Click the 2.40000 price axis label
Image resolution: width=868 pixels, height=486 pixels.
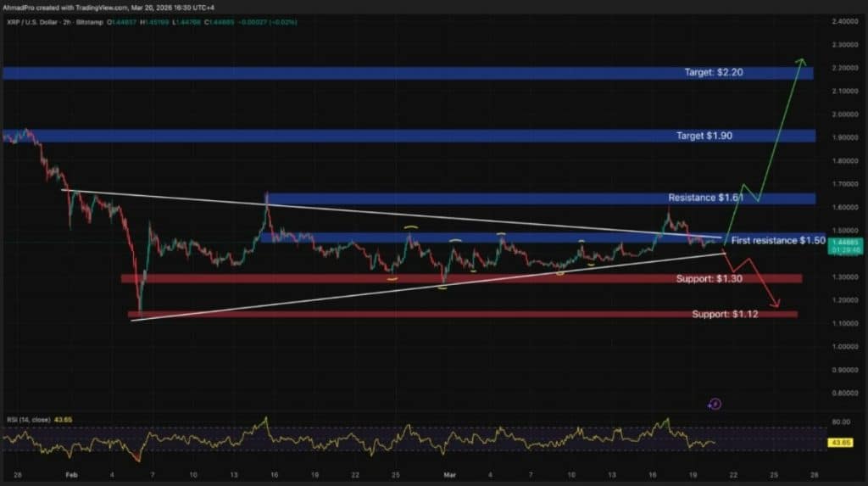844,21
